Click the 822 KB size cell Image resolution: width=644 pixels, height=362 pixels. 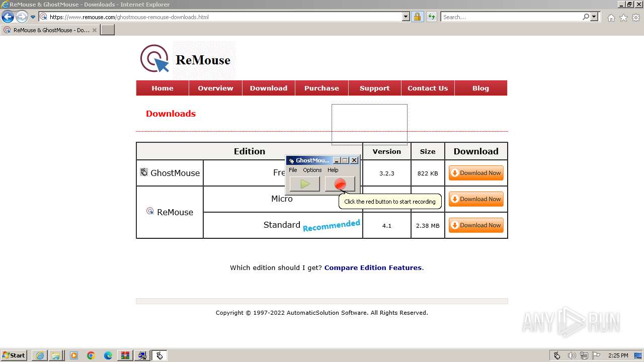pos(428,173)
